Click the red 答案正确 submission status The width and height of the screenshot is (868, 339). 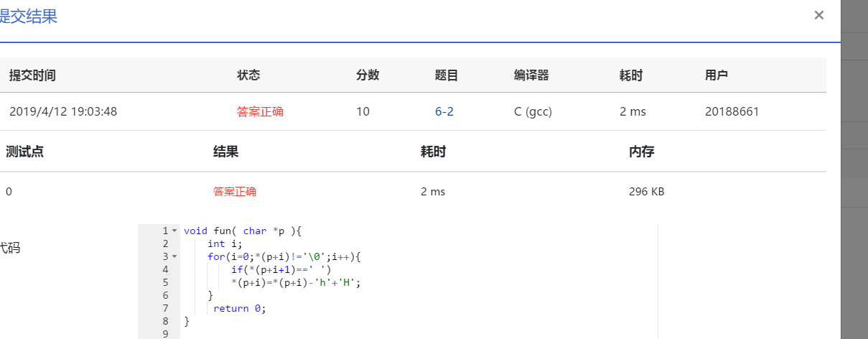click(x=260, y=111)
